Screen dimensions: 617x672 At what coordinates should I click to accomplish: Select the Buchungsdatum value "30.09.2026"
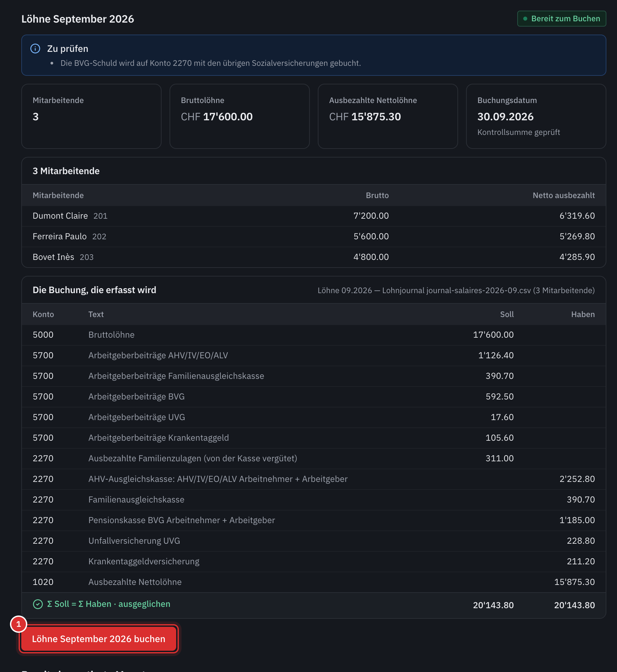(505, 117)
